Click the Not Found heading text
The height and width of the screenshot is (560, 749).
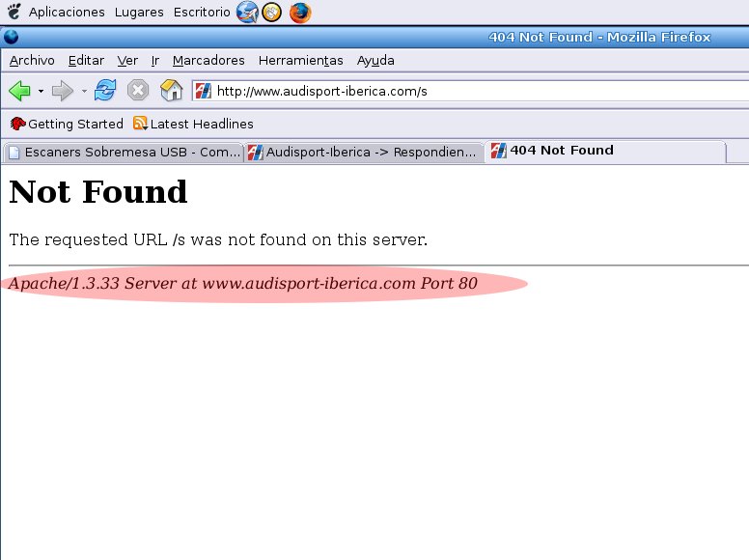pyautogui.click(x=98, y=192)
